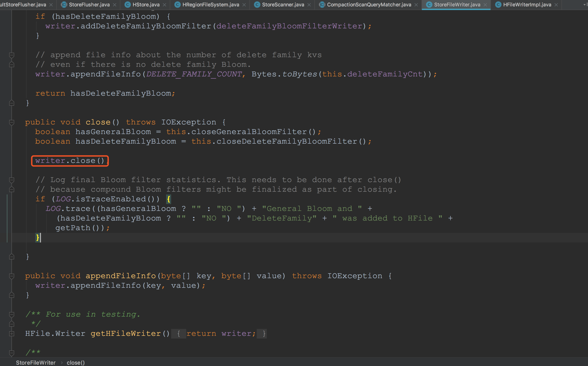
Task: Close the active StoreFileWriter.java tab
Action: 485,5
